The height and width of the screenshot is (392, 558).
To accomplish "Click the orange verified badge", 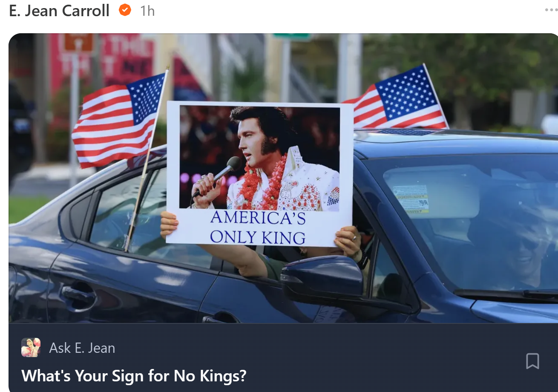I will click(125, 10).
